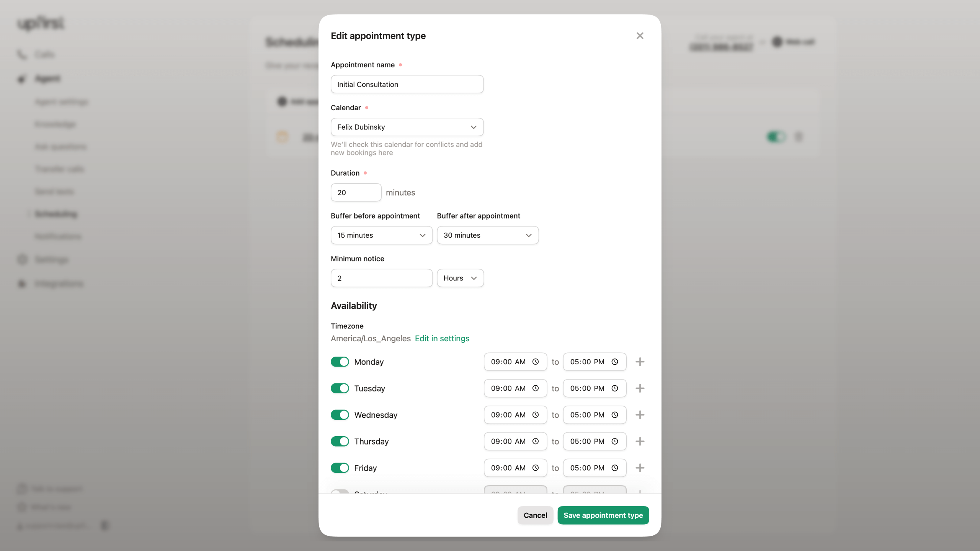Add another time range for Wednesday
Screen dimensions: 980x551
[x=640, y=415]
